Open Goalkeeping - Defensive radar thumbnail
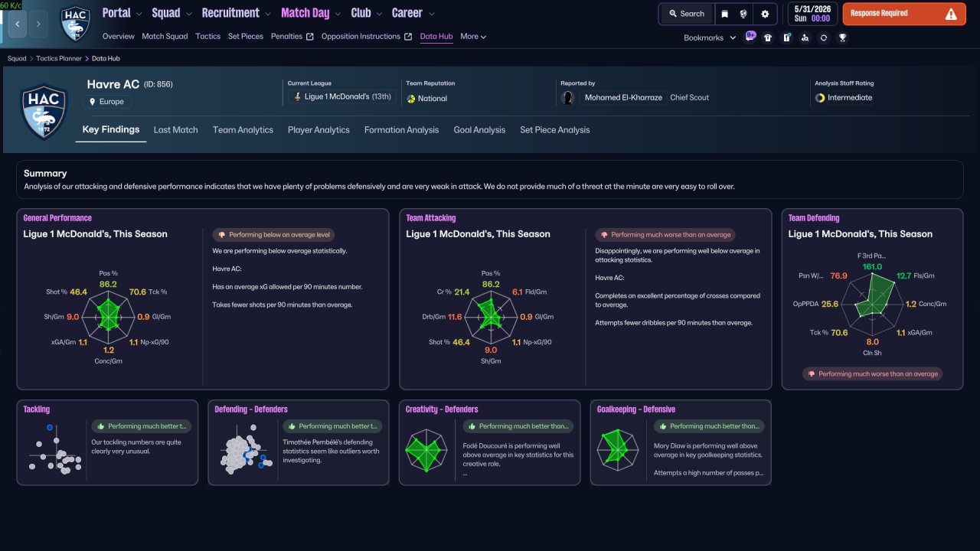 click(617, 450)
